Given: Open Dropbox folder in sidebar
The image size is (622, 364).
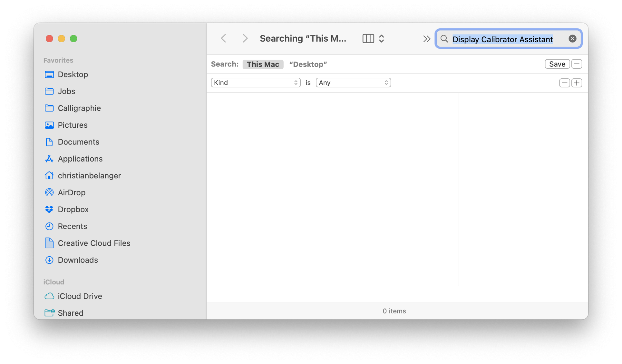Looking at the screenshot, I should [x=73, y=209].
